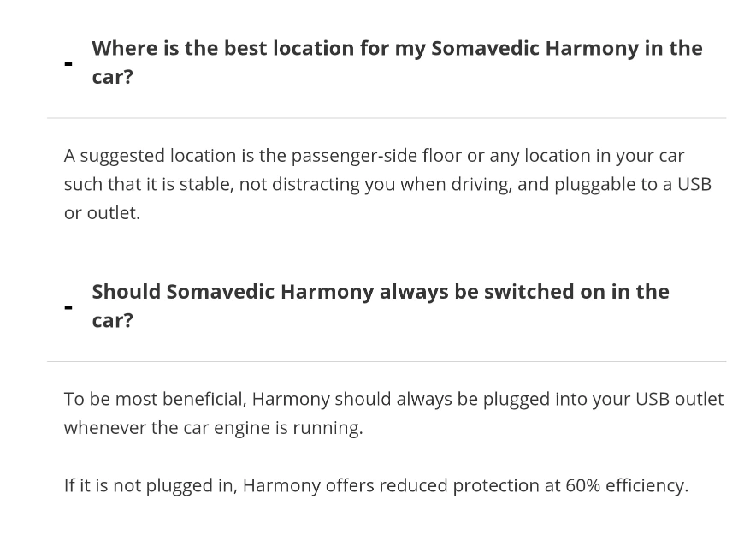Viewport: 756px width, 535px height.
Task: Click the 'or outlet.' text ending the first answer
Action: pos(103,213)
